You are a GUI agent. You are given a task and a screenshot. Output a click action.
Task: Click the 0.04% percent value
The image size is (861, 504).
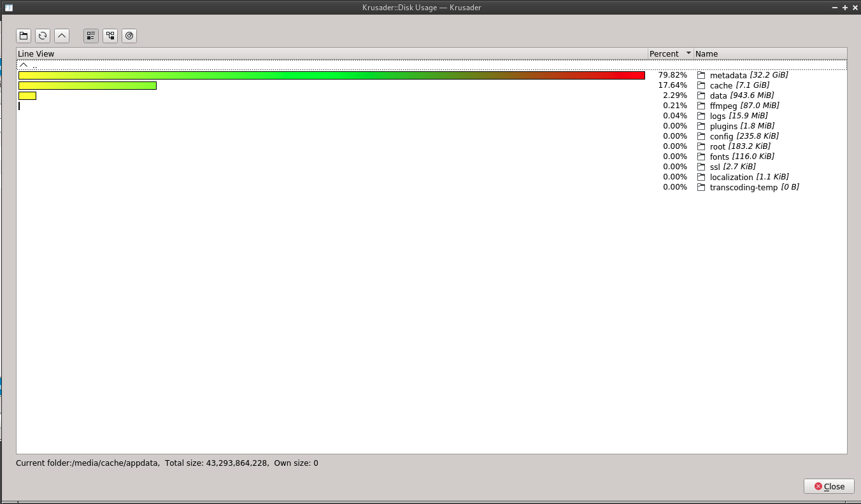(675, 116)
